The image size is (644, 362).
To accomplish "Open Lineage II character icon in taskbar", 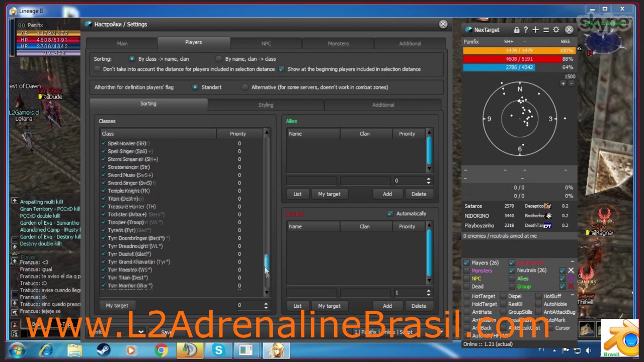I will tap(276, 350).
